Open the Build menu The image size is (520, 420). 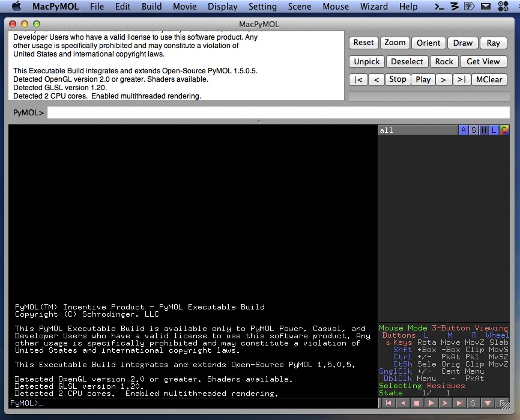click(x=151, y=6)
